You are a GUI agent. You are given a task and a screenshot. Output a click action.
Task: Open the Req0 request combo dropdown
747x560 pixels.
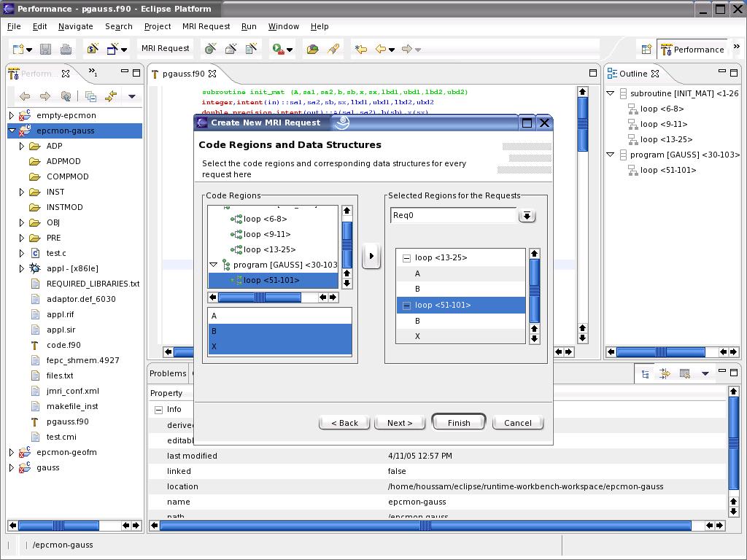click(527, 216)
